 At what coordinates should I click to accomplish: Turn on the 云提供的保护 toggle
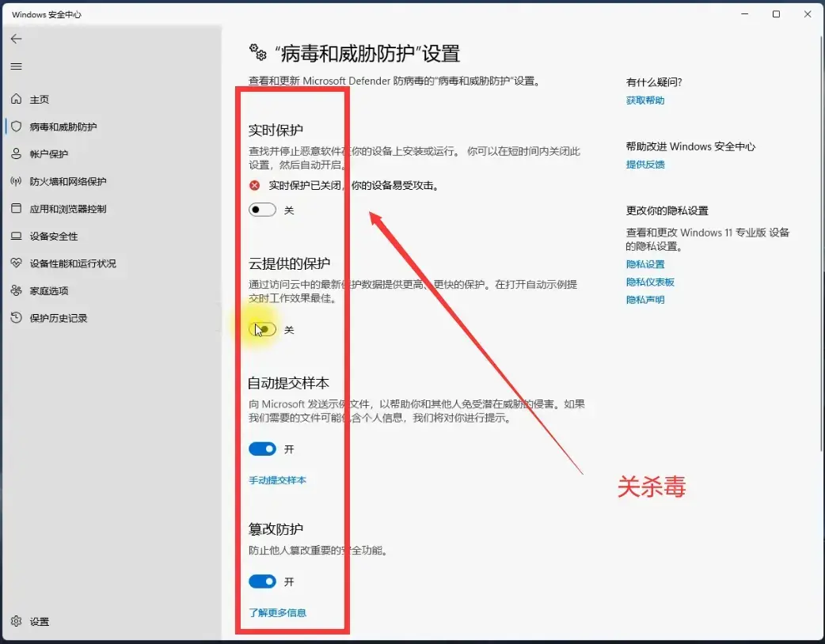coord(262,330)
